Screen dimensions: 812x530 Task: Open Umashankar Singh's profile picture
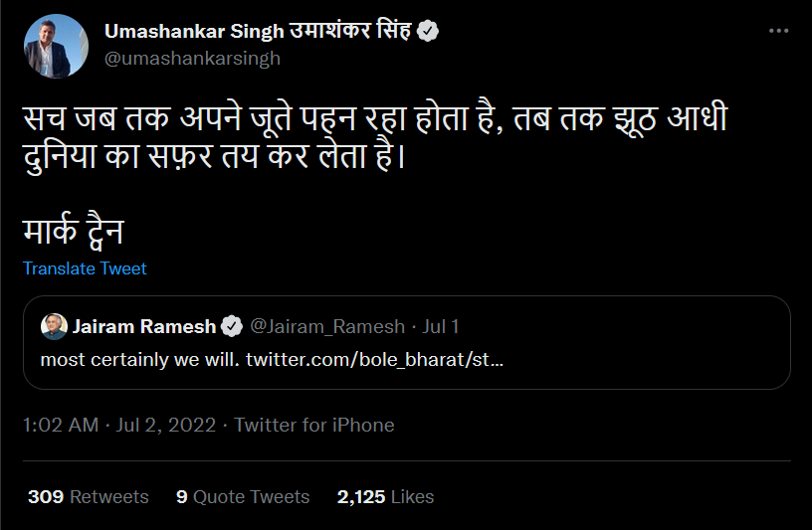tap(56, 47)
